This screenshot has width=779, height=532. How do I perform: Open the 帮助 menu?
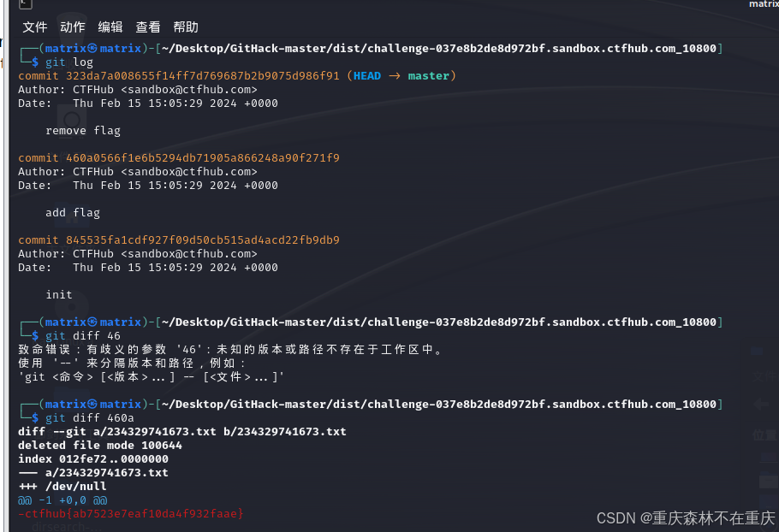[186, 27]
